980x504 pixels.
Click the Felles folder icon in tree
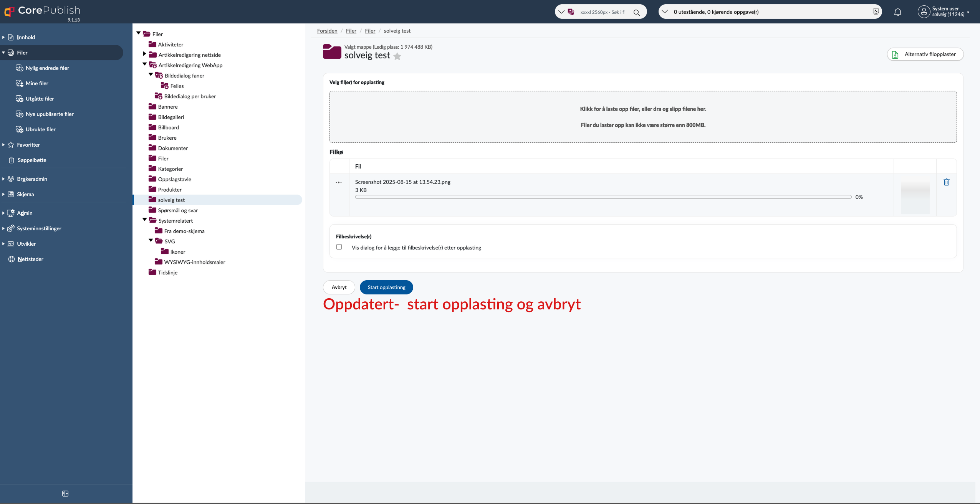164,86
